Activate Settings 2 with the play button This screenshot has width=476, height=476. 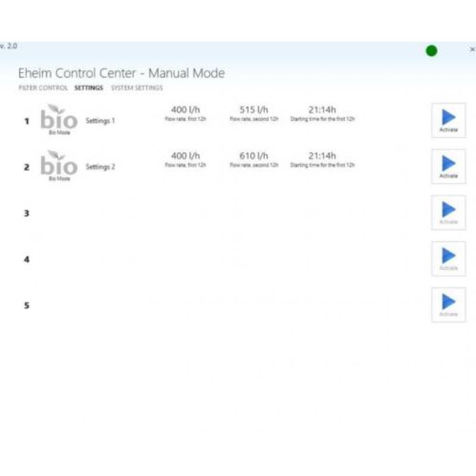(449, 167)
